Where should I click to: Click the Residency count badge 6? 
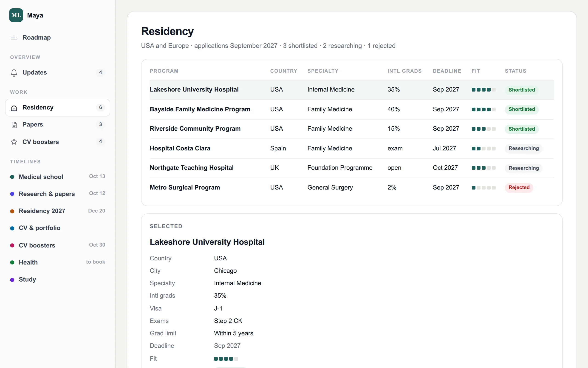point(100,108)
